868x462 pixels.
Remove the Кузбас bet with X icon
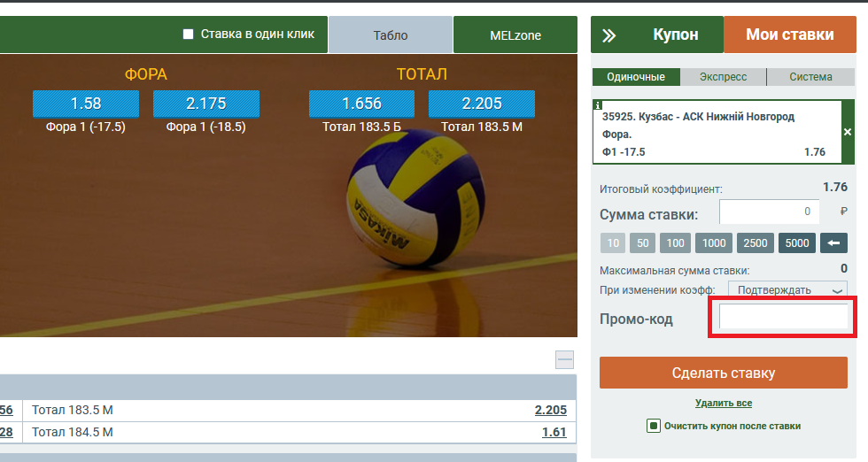pos(848,132)
